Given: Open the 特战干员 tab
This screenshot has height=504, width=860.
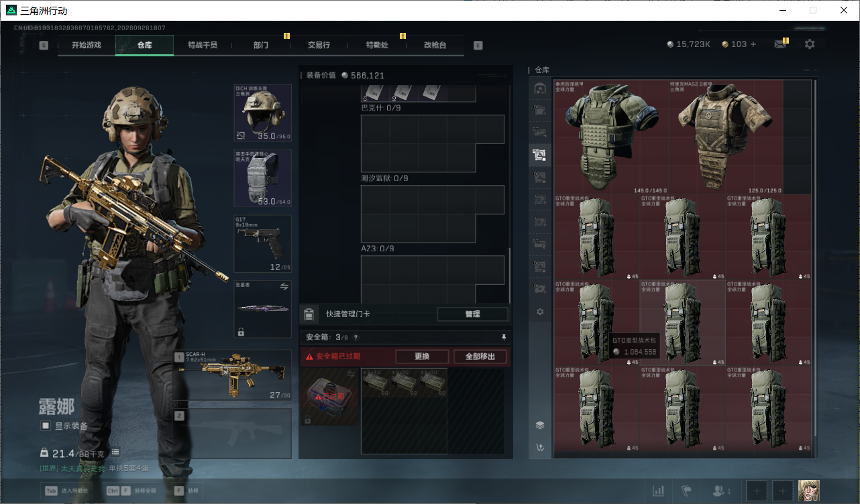Looking at the screenshot, I should tap(203, 45).
